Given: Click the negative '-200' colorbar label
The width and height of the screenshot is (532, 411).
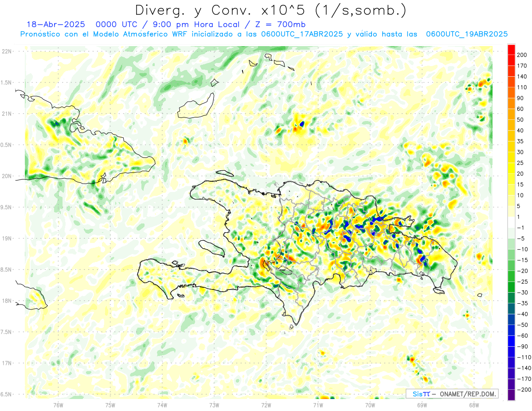Looking at the screenshot, I should (x=524, y=390).
